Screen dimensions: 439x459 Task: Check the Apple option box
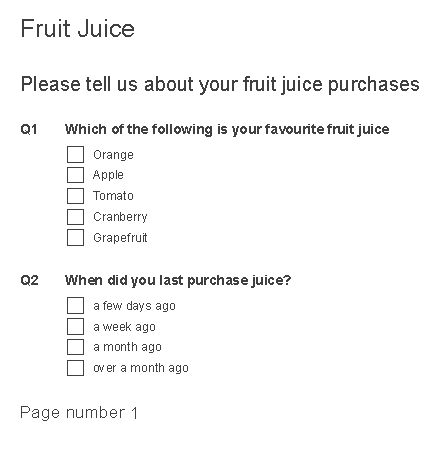pos(75,175)
